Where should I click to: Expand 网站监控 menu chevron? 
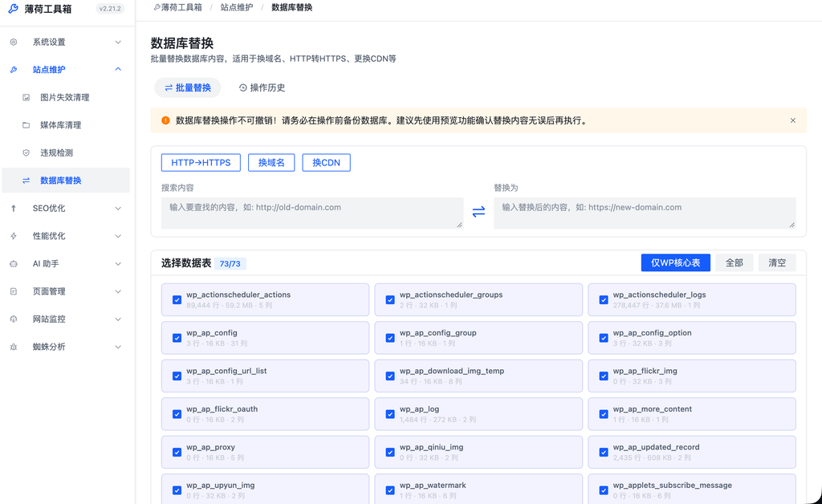click(118, 319)
